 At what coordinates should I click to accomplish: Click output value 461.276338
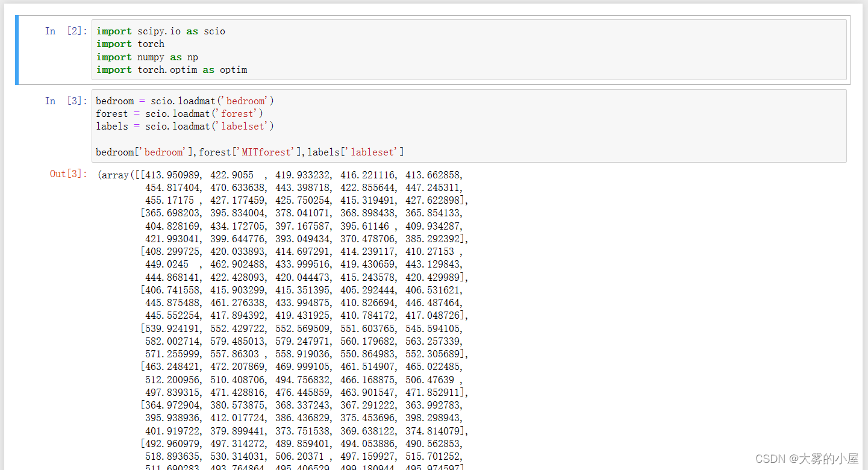237,303
